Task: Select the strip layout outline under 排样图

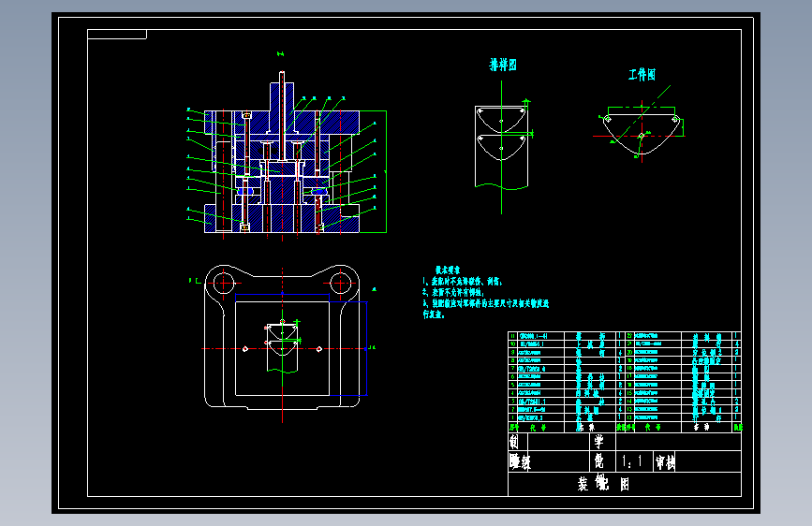Action: pos(501,148)
